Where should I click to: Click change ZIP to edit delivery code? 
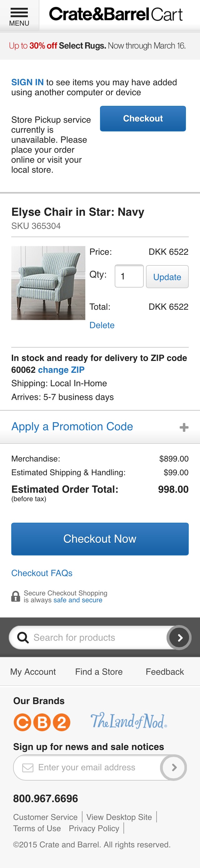tap(61, 370)
